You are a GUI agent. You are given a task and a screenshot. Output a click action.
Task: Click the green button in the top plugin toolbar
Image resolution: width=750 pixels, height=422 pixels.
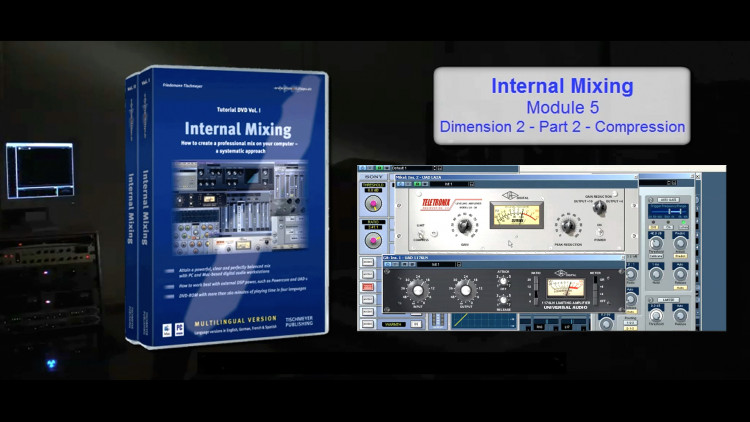(x=379, y=168)
